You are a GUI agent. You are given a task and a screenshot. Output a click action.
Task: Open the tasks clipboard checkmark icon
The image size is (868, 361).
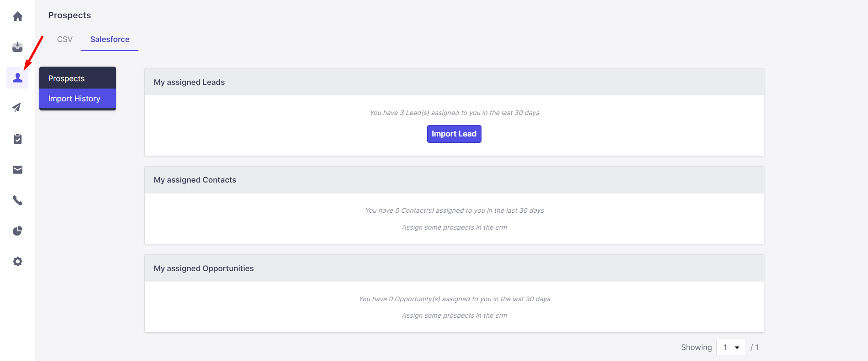tap(17, 139)
